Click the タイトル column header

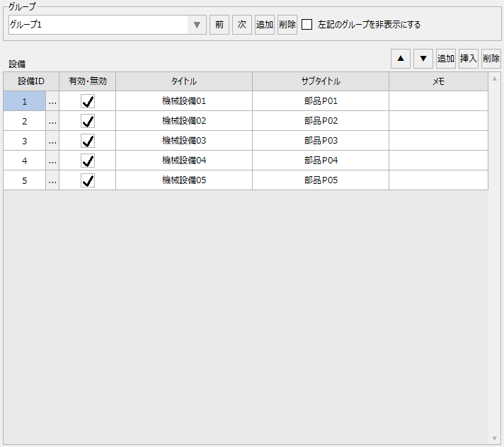(184, 82)
